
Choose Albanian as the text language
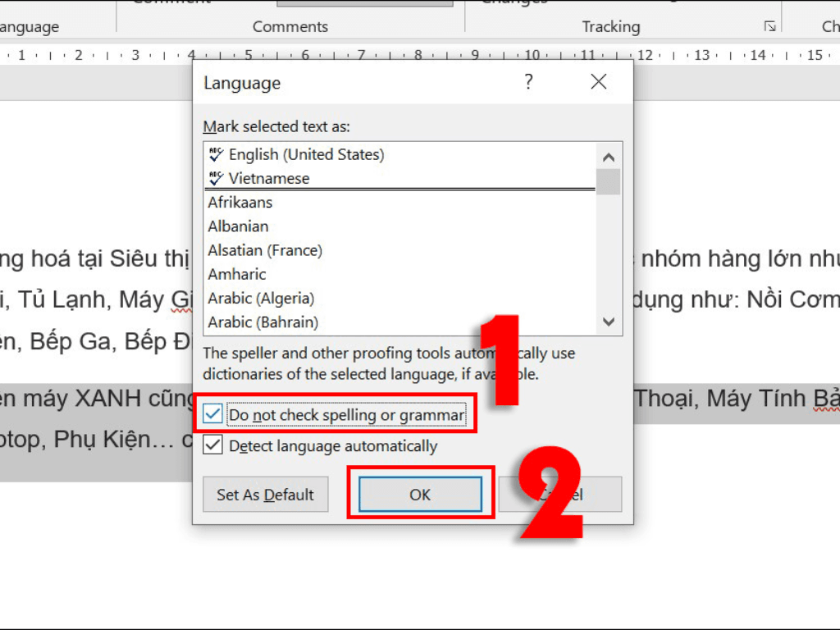(x=238, y=226)
